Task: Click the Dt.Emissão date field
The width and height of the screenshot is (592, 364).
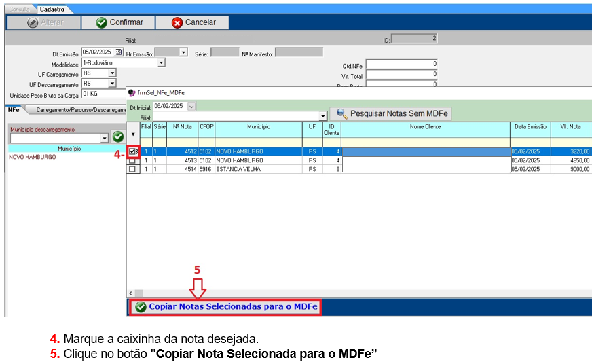Action: pos(98,52)
